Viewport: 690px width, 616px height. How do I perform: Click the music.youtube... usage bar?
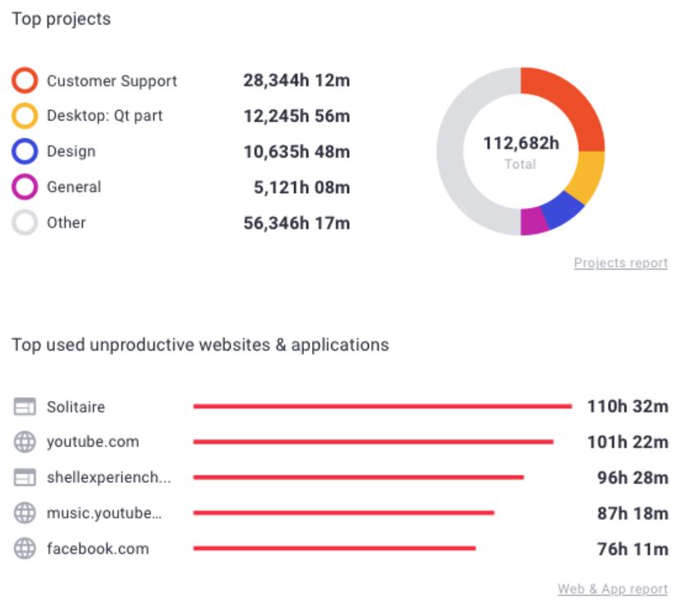point(343,513)
